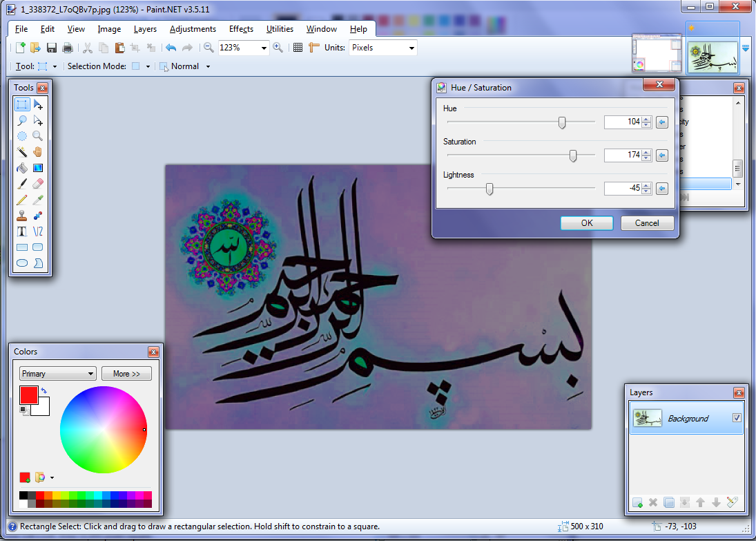Image resolution: width=756 pixels, height=541 pixels.
Task: Click the Undo arrow in toolbar
Action: tap(171, 47)
